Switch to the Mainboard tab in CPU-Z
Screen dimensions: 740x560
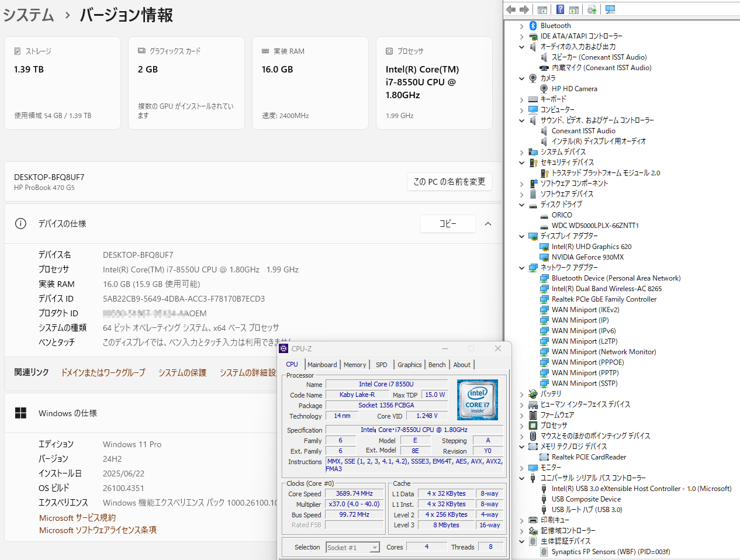(322, 365)
